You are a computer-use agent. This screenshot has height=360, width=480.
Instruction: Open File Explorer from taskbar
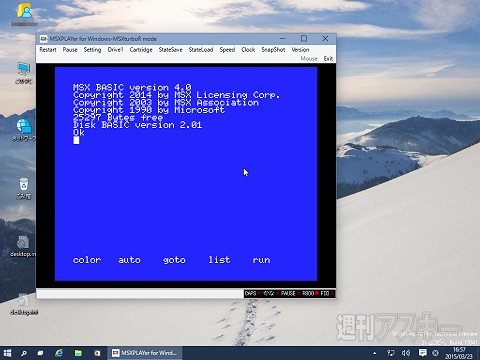(78, 353)
